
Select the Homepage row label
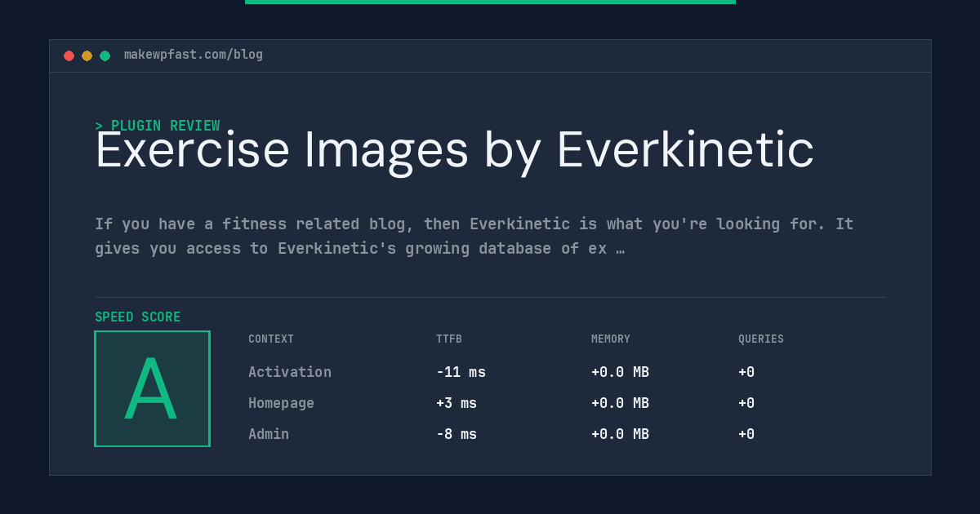281,403
